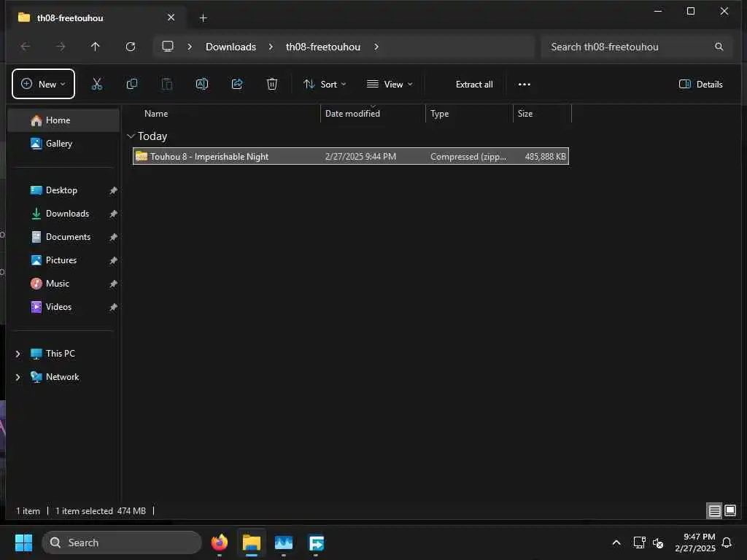Click the Rename icon
Image resolution: width=747 pixels, height=560 pixels.
coord(202,85)
